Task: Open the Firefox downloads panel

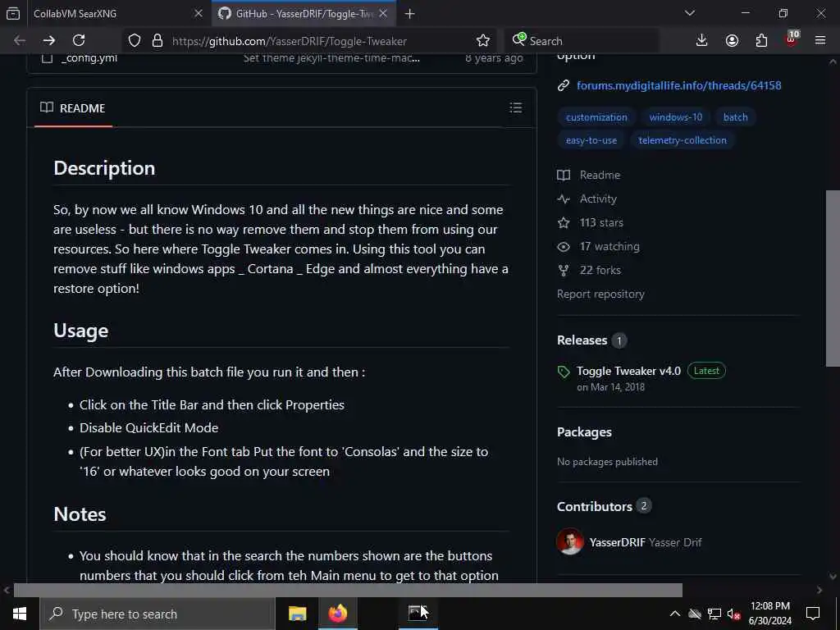Action: point(701,41)
